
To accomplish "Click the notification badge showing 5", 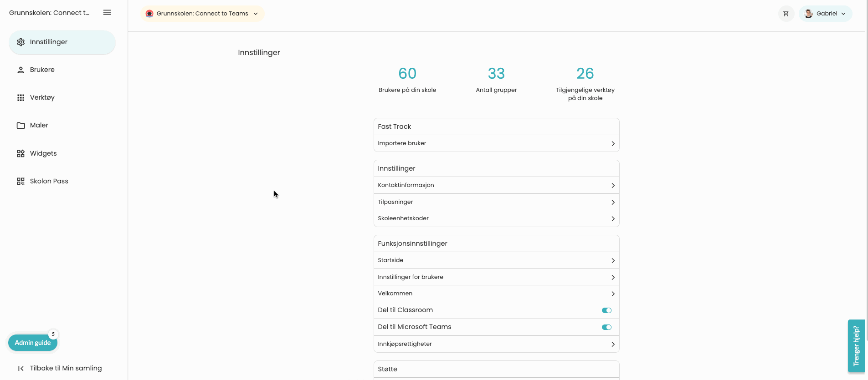I will (x=53, y=334).
